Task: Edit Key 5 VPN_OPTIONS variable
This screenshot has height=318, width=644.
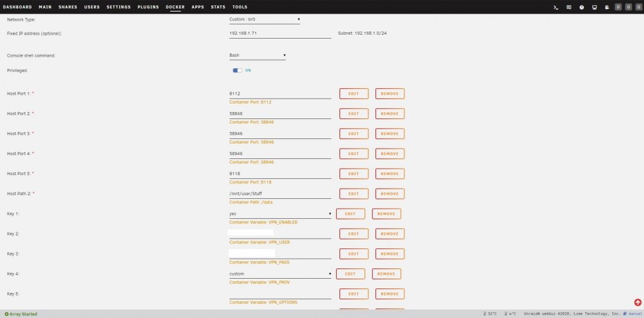Action: pos(354,294)
